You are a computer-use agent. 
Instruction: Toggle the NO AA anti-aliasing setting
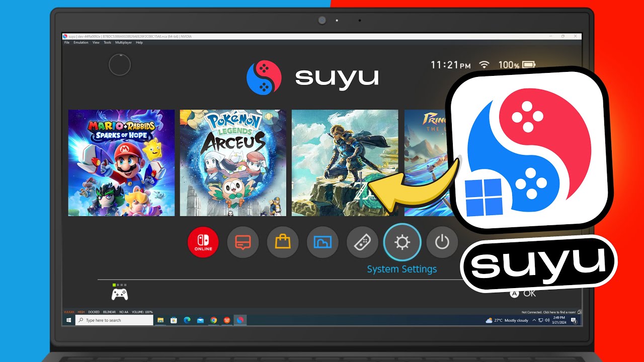tap(124, 312)
